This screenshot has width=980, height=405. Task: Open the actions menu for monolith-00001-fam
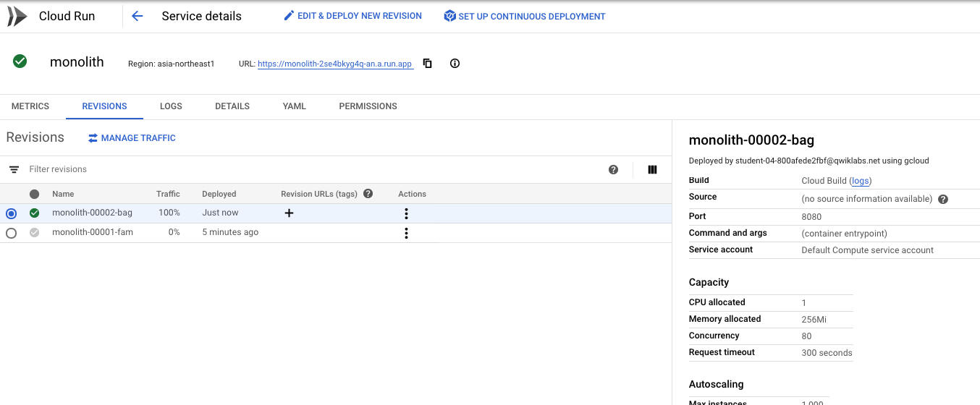pos(406,233)
